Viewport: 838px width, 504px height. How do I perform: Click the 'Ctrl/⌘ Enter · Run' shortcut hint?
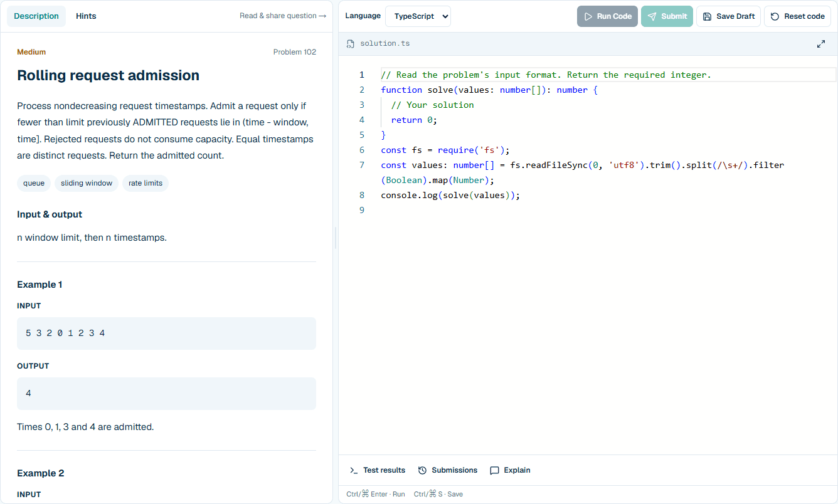coord(376,494)
